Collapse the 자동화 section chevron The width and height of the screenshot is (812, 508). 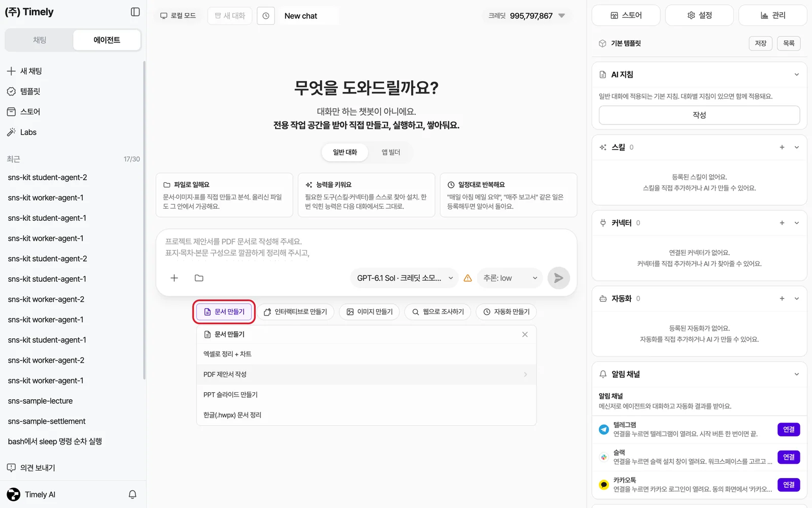click(797, 299)
